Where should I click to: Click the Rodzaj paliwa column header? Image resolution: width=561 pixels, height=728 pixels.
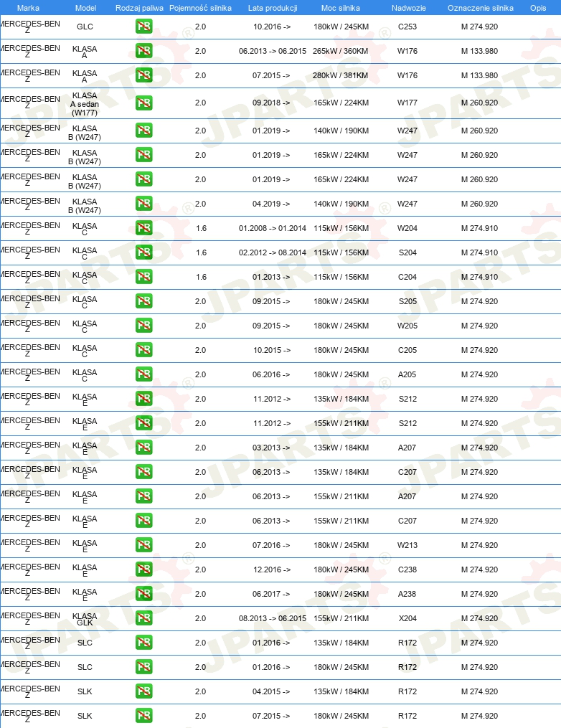coord(139,8)
